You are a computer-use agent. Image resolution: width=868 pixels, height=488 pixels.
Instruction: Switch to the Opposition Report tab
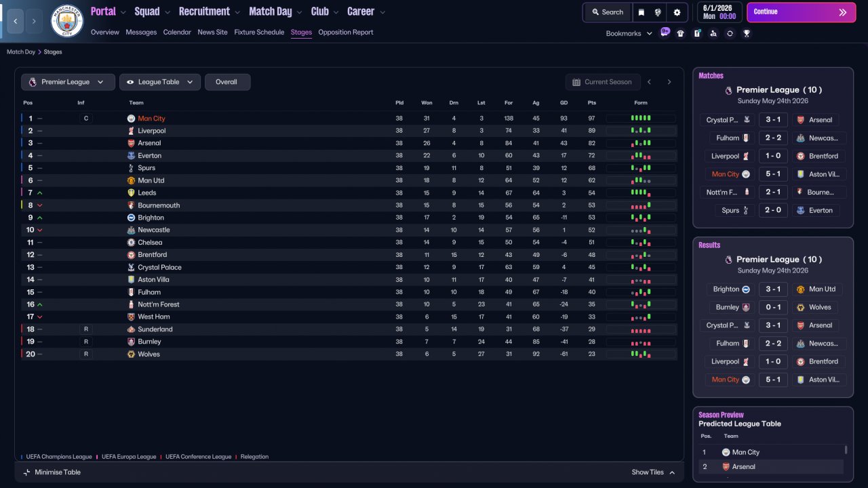tap(346, 33)
